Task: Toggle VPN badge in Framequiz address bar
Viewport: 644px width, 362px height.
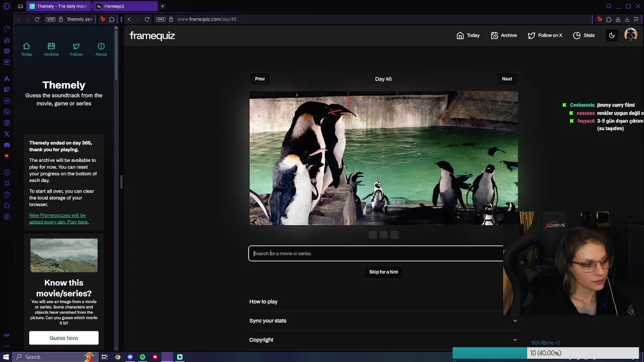Action: 161,19
